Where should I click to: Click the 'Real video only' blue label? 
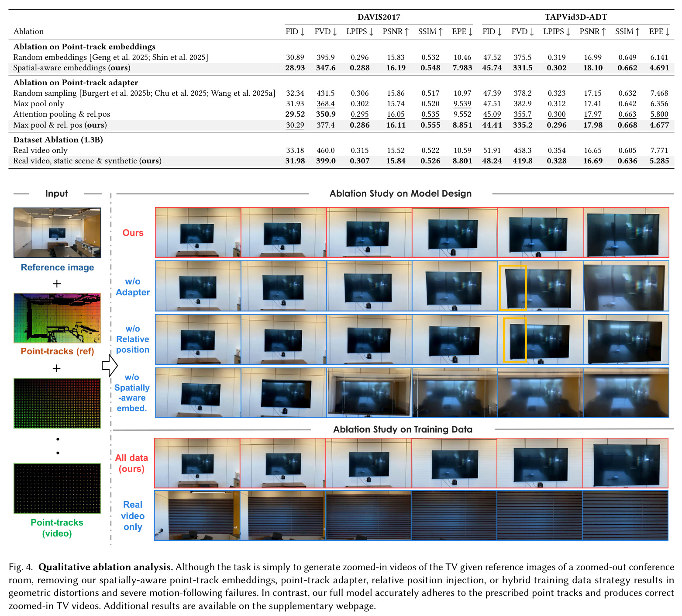[133, 516]
